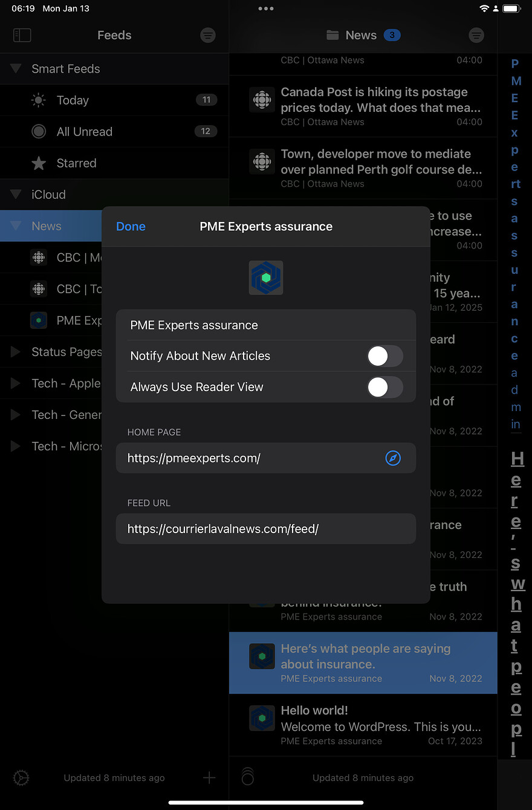
Task: Enable Notify About New Articles switch
Action: point(384,356)
